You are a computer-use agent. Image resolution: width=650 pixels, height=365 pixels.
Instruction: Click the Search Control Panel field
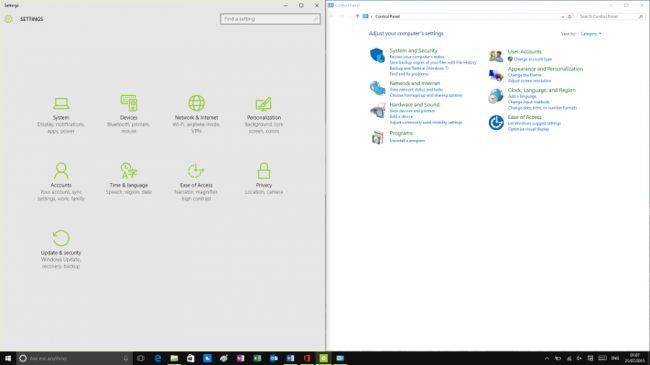611,17
